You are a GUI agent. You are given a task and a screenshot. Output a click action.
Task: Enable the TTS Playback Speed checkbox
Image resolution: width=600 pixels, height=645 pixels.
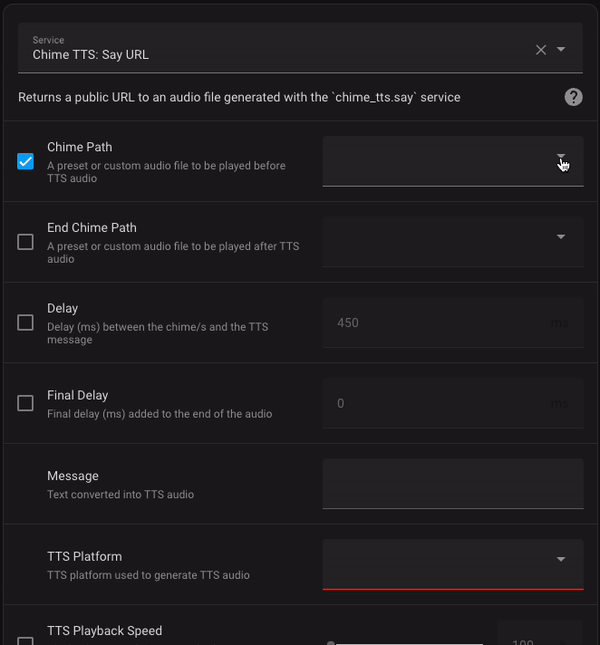point(25,642)
